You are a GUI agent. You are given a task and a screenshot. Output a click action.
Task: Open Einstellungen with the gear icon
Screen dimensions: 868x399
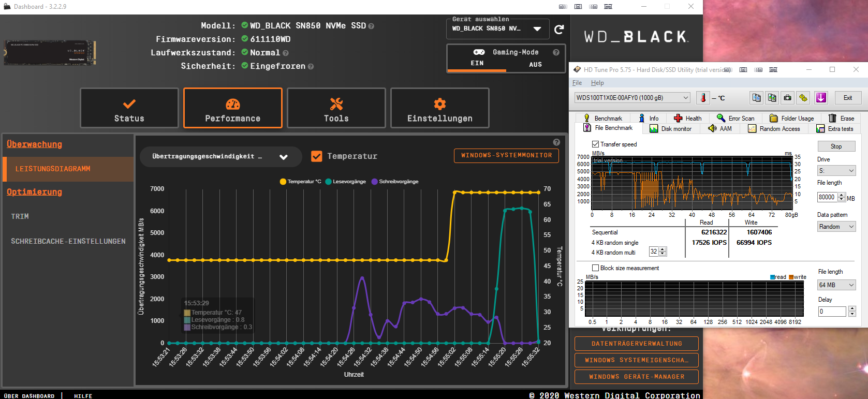tap(440, 108)
